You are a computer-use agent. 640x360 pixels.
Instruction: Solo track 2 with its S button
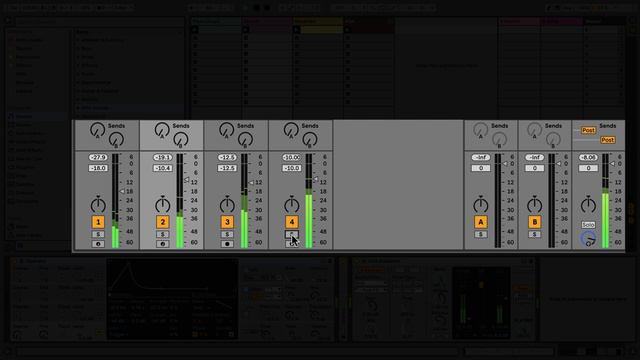click(162, 234)
